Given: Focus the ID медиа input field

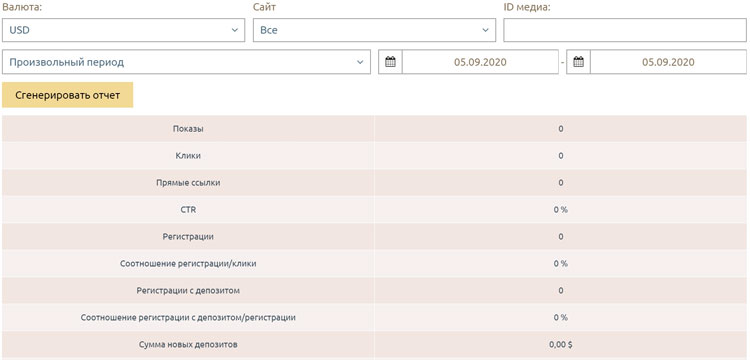Looking at the screenshot, I should click(625, 30).
